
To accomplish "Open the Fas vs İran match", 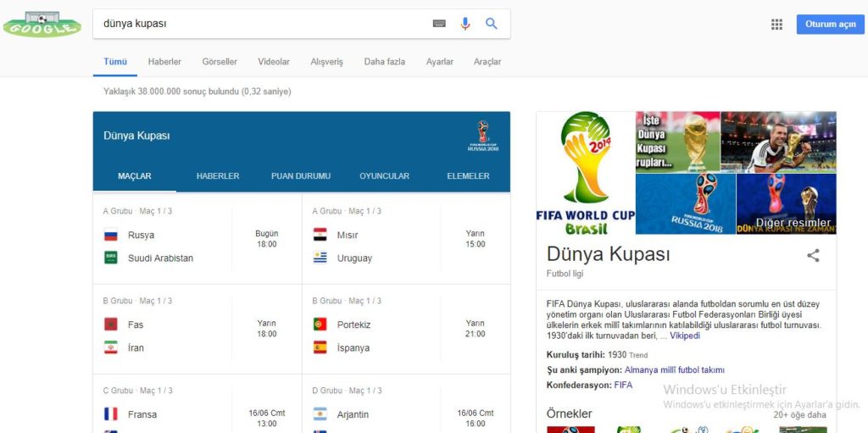I will coord(198,329).
